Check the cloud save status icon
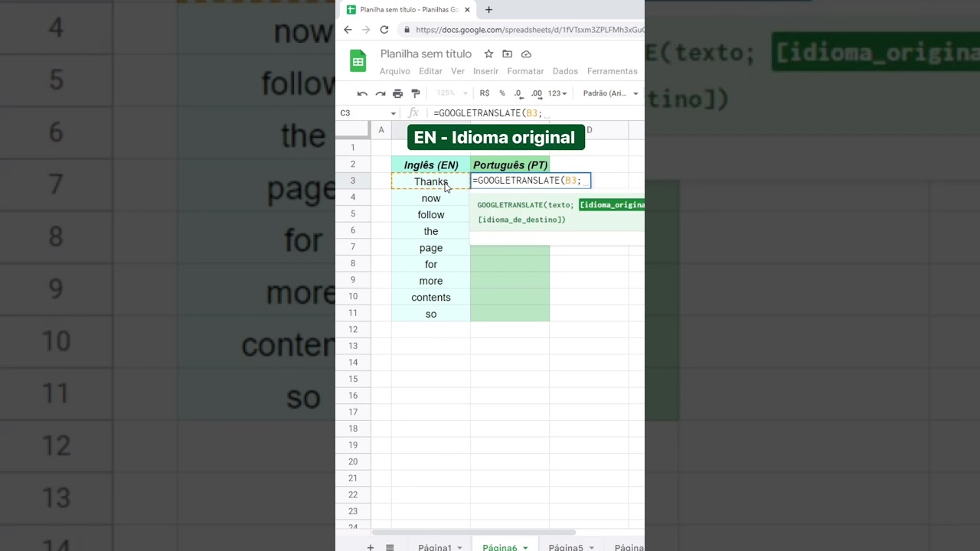Viewport: 980px width, 551px height. coord(526,54)
